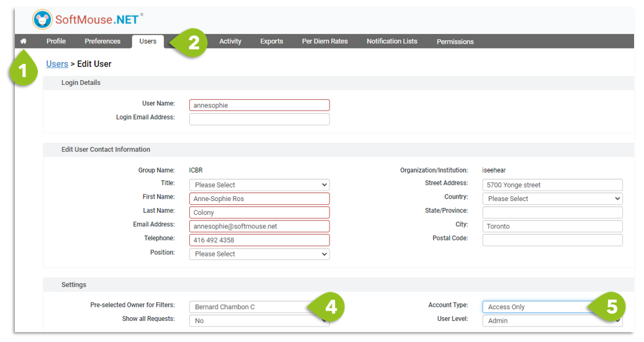Click the Telephone input field

[259, 240]
